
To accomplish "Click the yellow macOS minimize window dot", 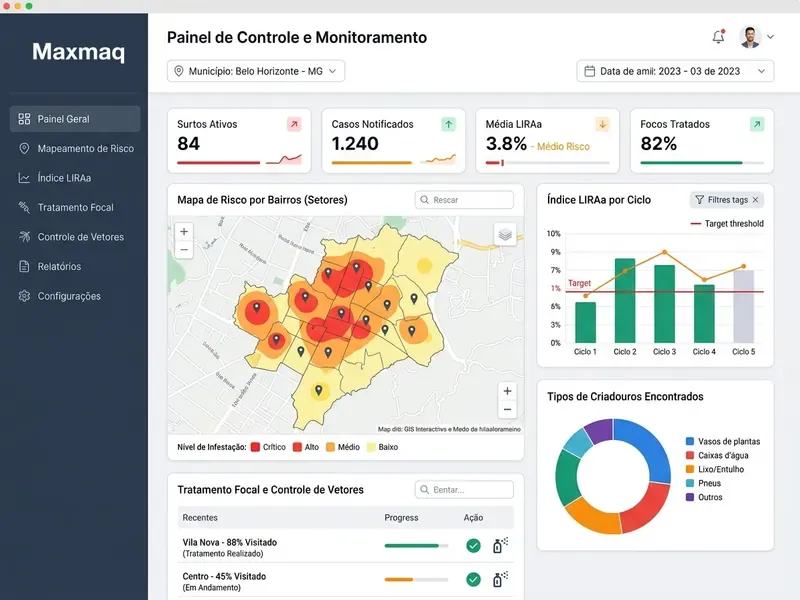I will tap(18, 6).
